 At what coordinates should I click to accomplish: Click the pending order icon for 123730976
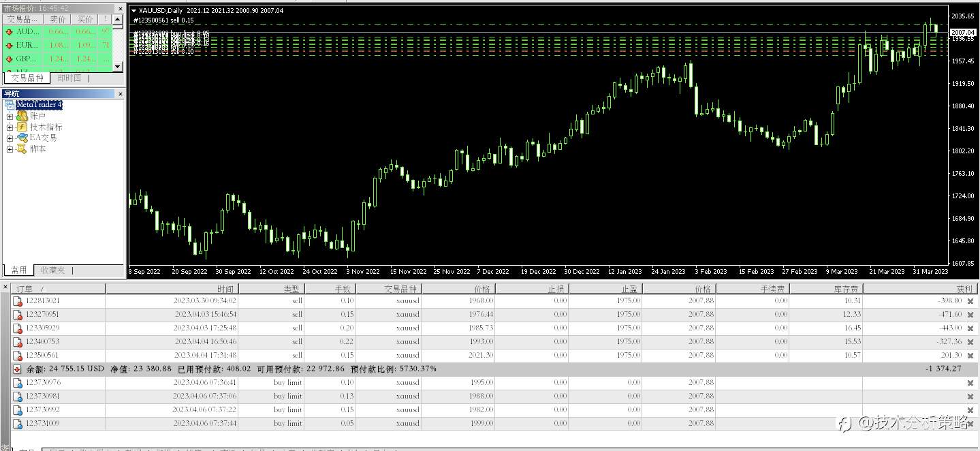[18, 382]
